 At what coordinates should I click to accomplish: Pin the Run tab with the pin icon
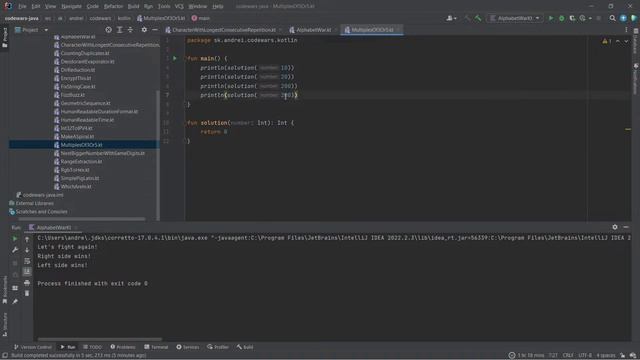pos(15,302)
